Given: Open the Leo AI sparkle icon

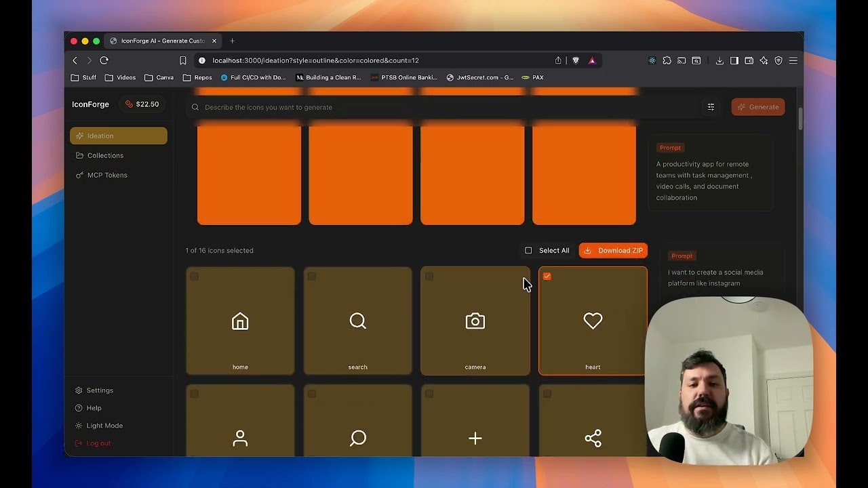Looking at the screenshot, I should (x=764, y=60).
